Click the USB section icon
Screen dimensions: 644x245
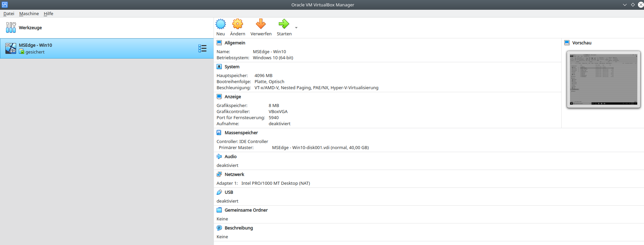pyautogui.click(x=219, y=192)
